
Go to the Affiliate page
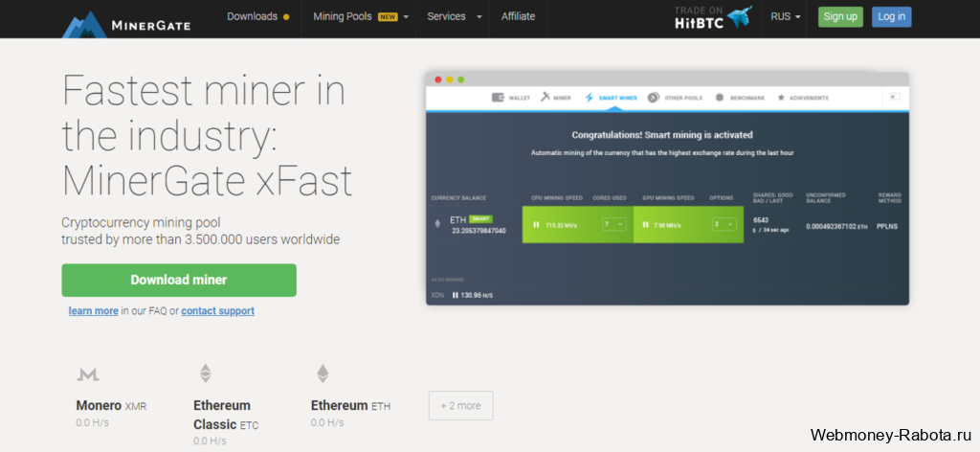[518, 17]
